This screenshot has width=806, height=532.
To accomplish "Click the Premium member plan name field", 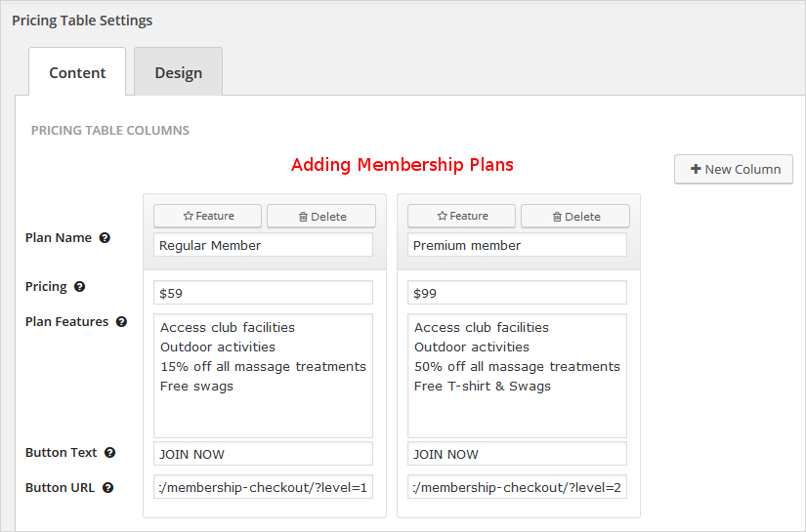I will point(518,245).
